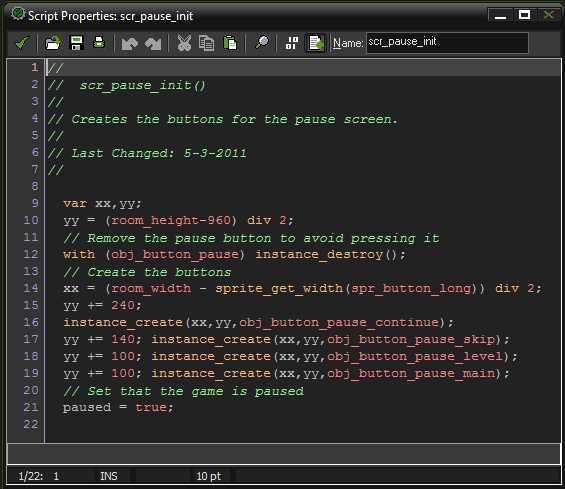Click line number 1 in the gutter

(x=35, y=67)
